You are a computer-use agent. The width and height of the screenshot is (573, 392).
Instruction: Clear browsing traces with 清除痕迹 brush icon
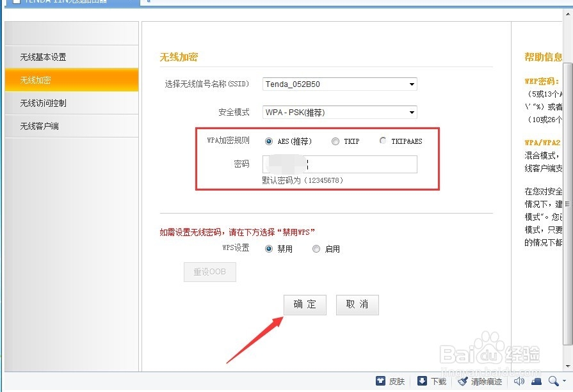pos(462,380)
